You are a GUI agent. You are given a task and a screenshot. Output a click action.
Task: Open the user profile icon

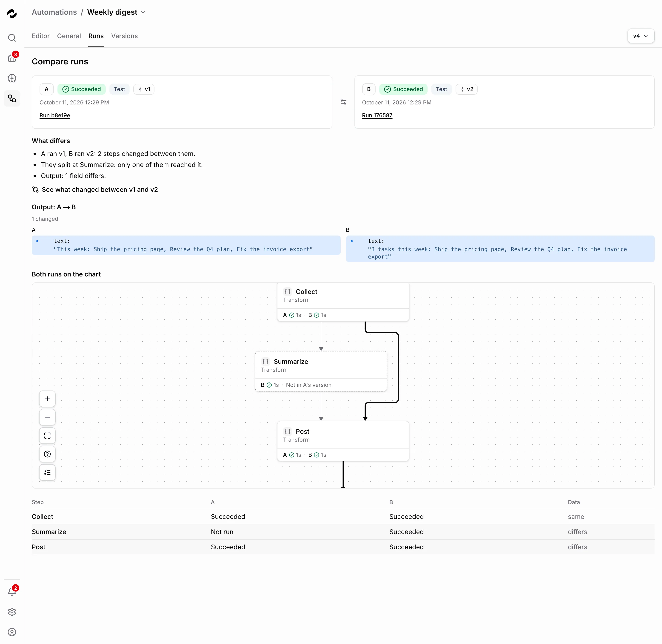tap(12, 632)
